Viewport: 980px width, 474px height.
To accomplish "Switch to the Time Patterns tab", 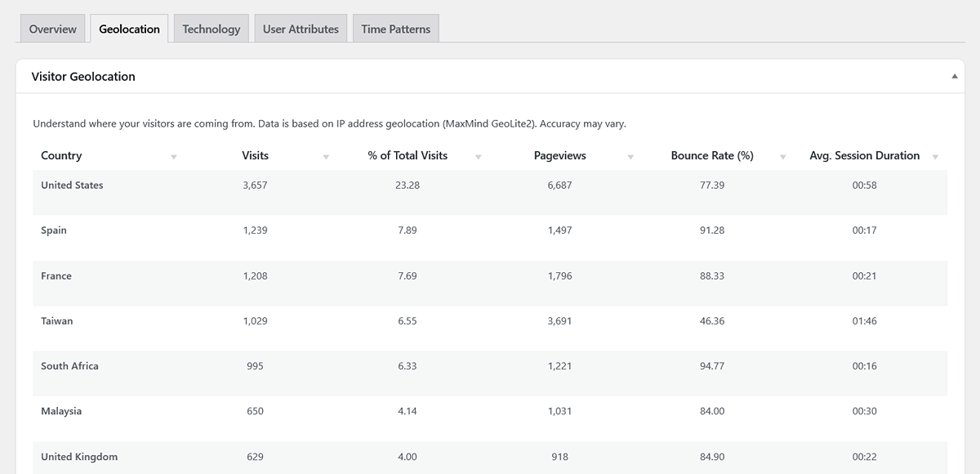I will point(395,28).
